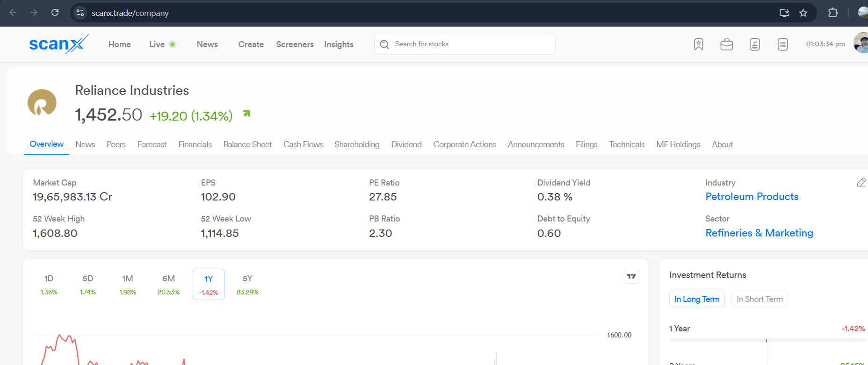Switch to the Peers tab
This screenshot has width=868, height=365.
pyautogui.click(x=116, y=144)
